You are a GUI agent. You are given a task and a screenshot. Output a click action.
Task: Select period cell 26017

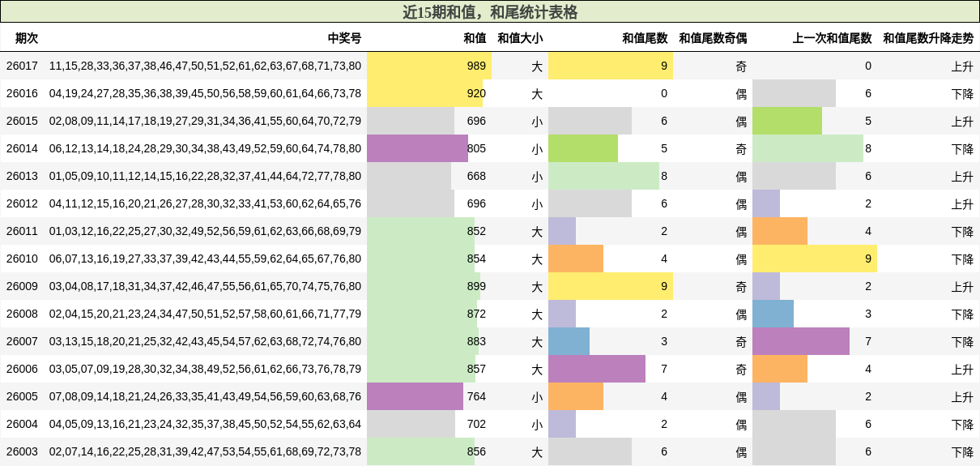[22, 66]
